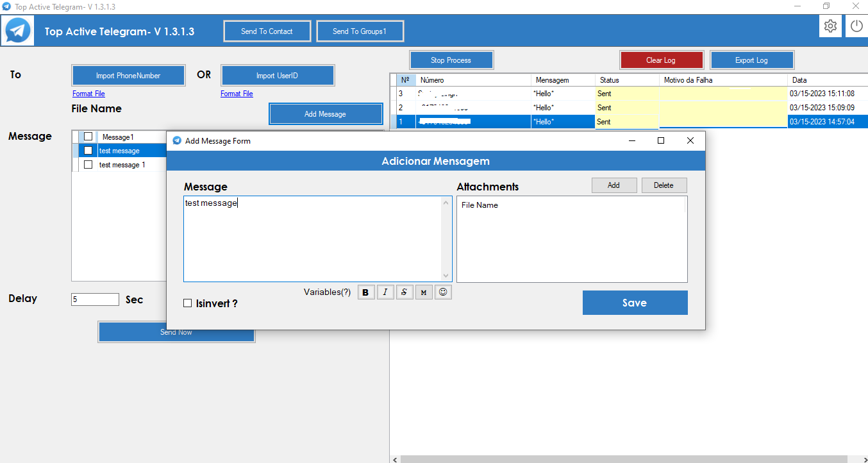Screen dimensions: 868x463
Task: Sort log by Número column header
Action: coord(473,80)
